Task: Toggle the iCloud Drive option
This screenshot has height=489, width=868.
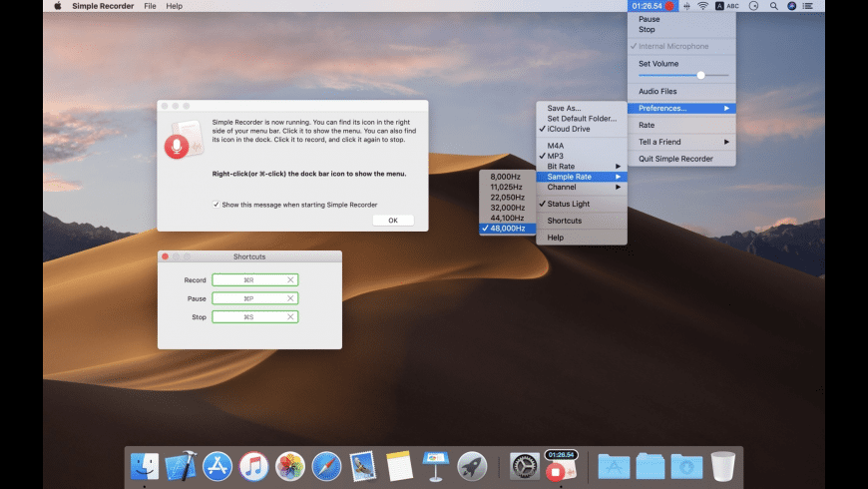Action: tap(582, 129)
